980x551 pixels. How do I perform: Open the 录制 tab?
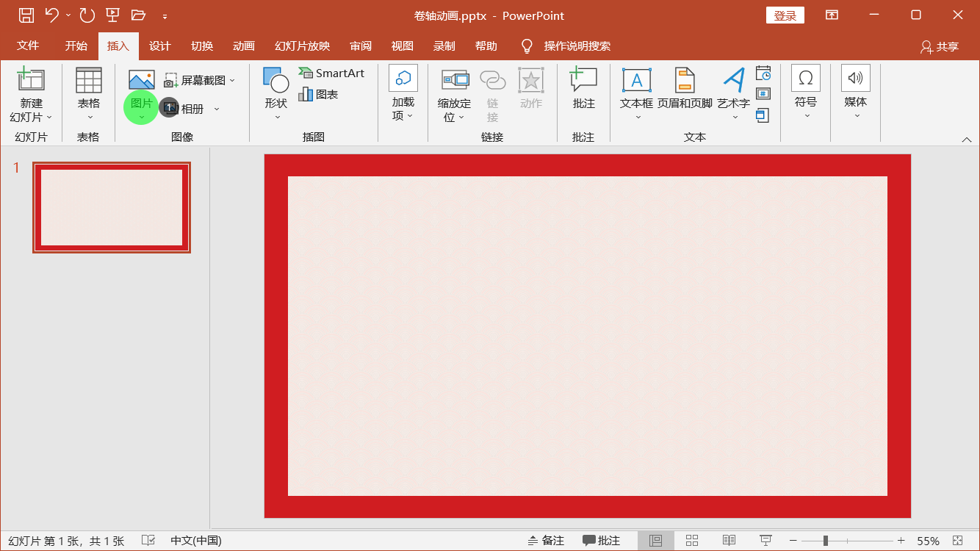tap(444, 46)
